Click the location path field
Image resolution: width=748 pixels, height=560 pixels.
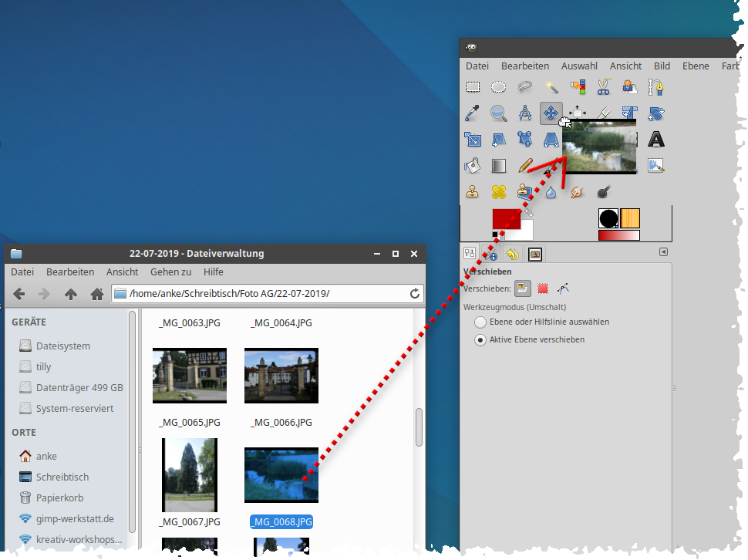(x=267, y=293)
